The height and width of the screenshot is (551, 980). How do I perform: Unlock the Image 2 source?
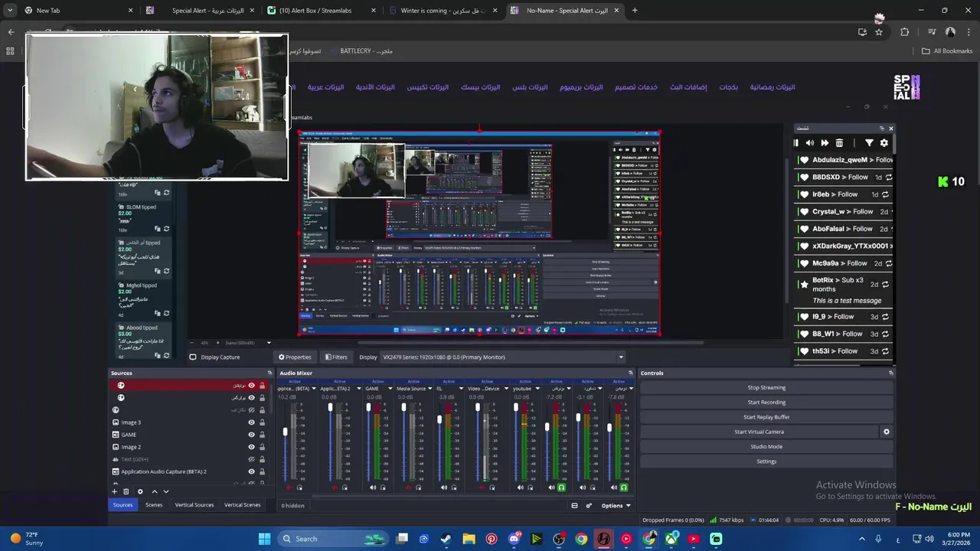pyautogui.click(x=262, y=447)
